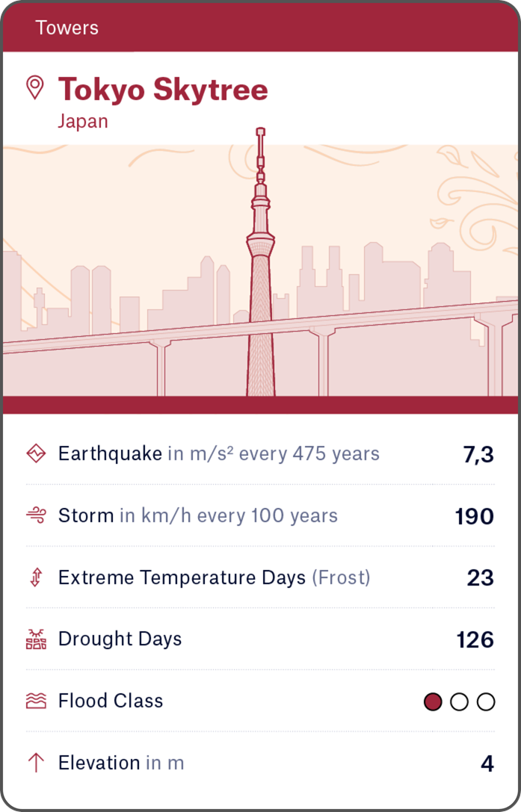
Task: Click the Elevation up-arrow icon
Action: coord(36,763)
